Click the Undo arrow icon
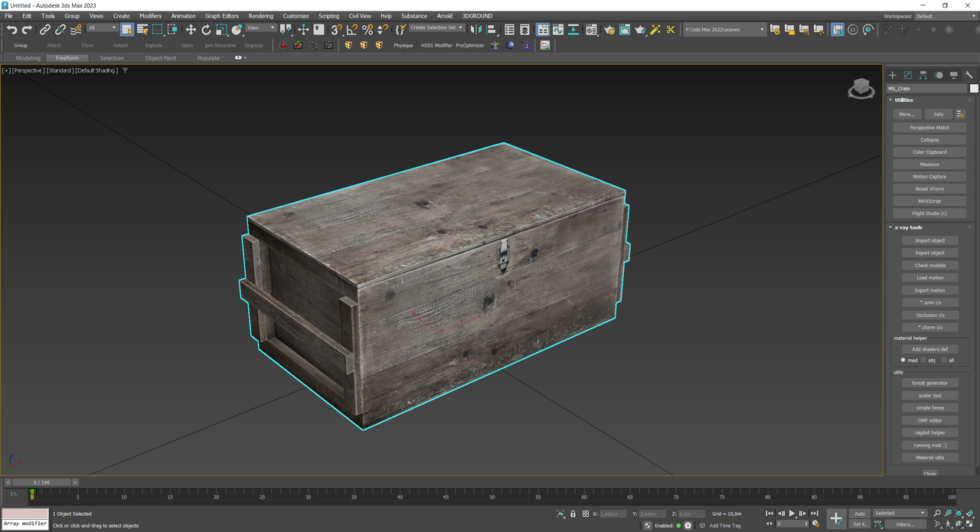This screenshot has height=532, width=980. (11, 30)
